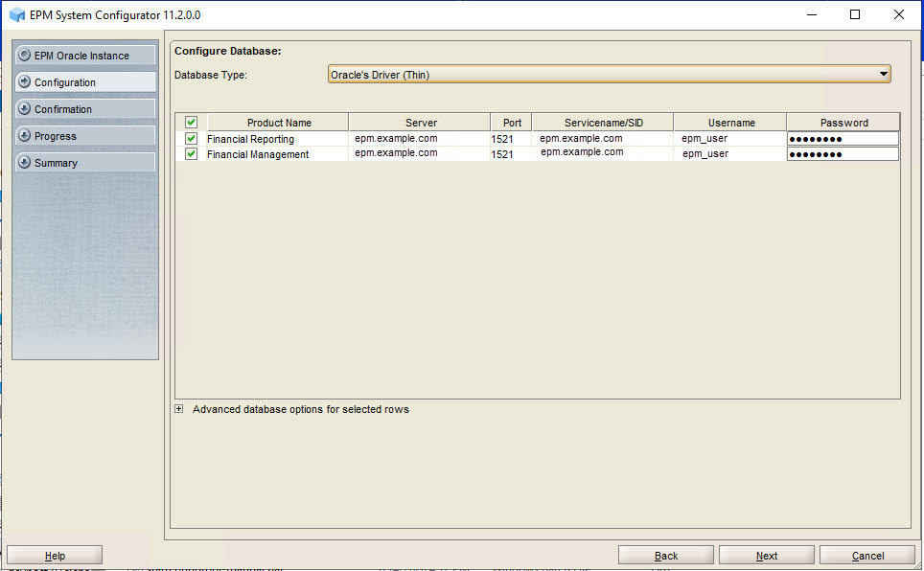924x571 pixels.
Task: Click Financial Reporting server cell epm.example.com
Action: tap(420, 139)
